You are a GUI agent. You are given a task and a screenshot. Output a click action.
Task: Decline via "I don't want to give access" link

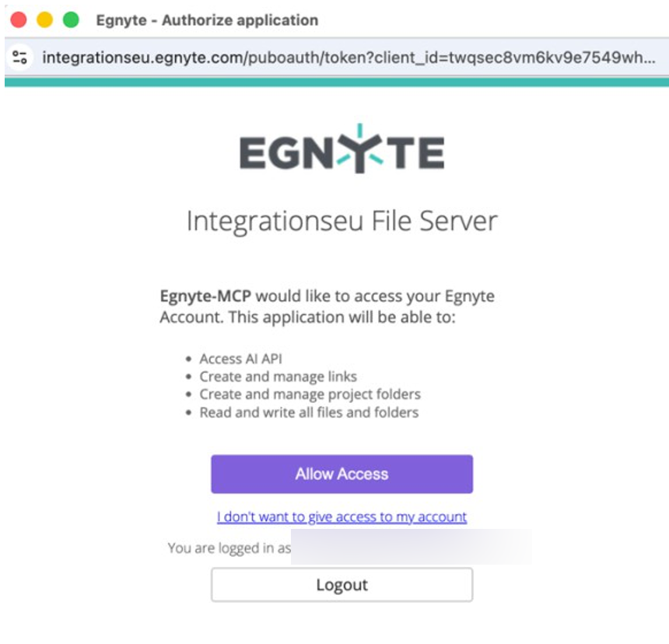click(342, 516)
